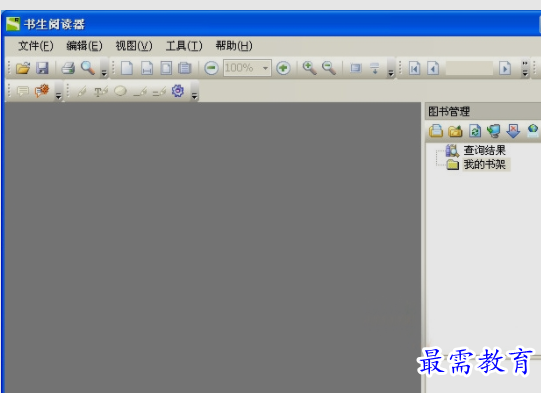Click the blue magnifier Search icon
This screenshot has width=541, height=393.
tap(88, 68)
